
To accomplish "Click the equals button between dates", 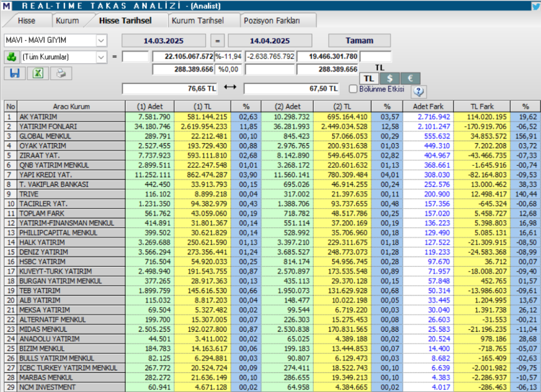I will (x=217, y=41).
